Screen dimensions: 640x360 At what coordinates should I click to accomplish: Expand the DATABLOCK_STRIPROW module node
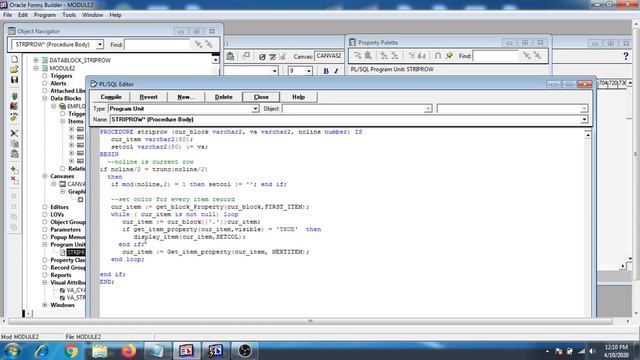click(x=36, y=60)
